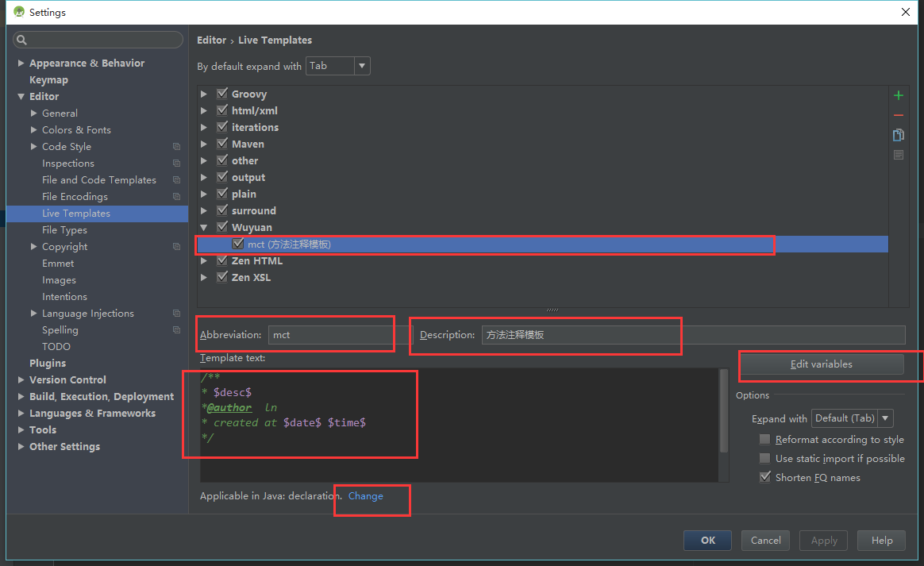Click inside the Template text editor
The width and height of the screenshot is (924, 566).
tap(459, 425)
